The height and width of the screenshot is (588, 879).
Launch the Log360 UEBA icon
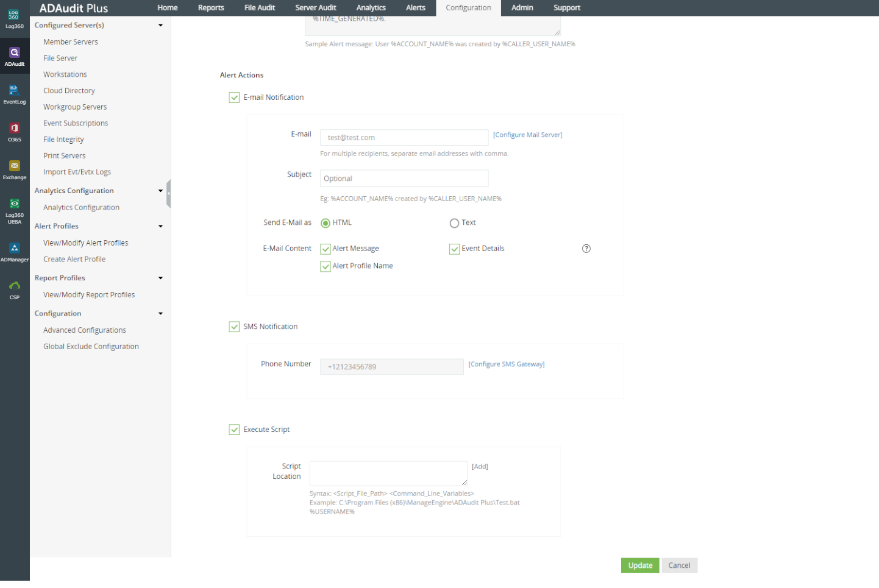click(15, 209)
